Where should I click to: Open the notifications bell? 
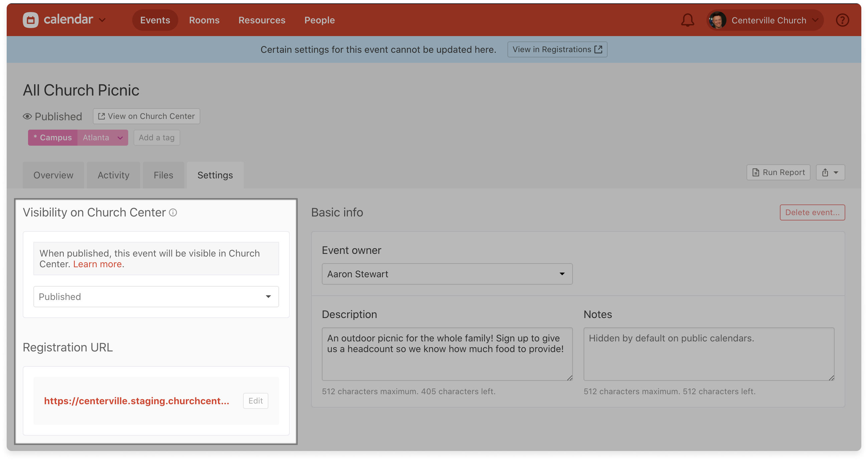[687, 20]
